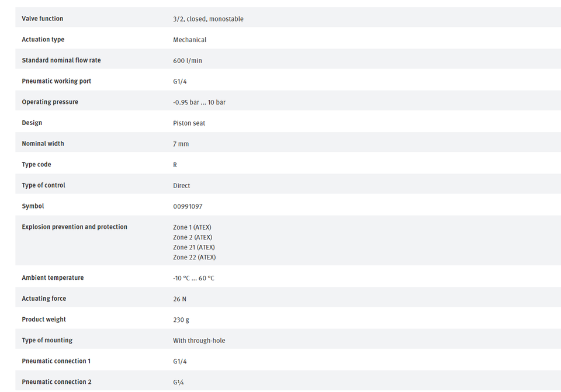561x392 pixels.
Task: Click the Pneumatic connection 1 label
Action: coord(56,361)
